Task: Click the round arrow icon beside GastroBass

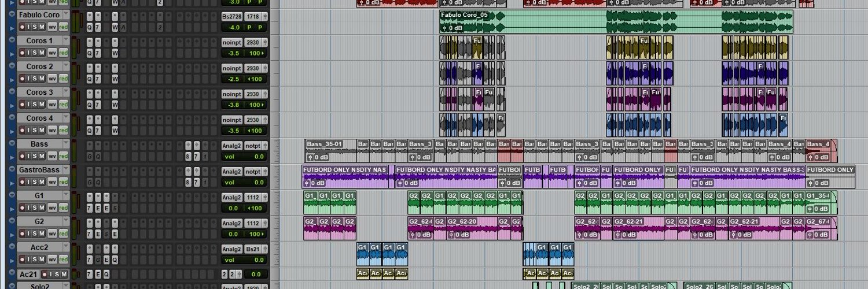Action: pos(12,169)
